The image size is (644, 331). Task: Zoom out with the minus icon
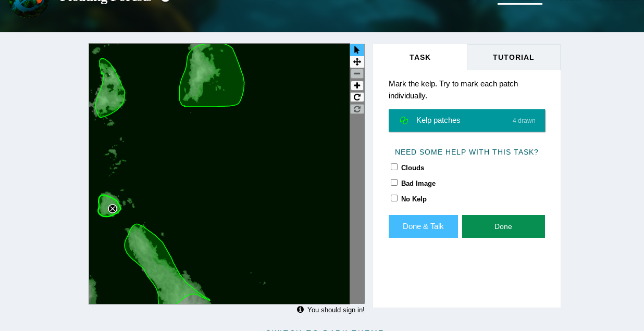click(x=357, y=74)
